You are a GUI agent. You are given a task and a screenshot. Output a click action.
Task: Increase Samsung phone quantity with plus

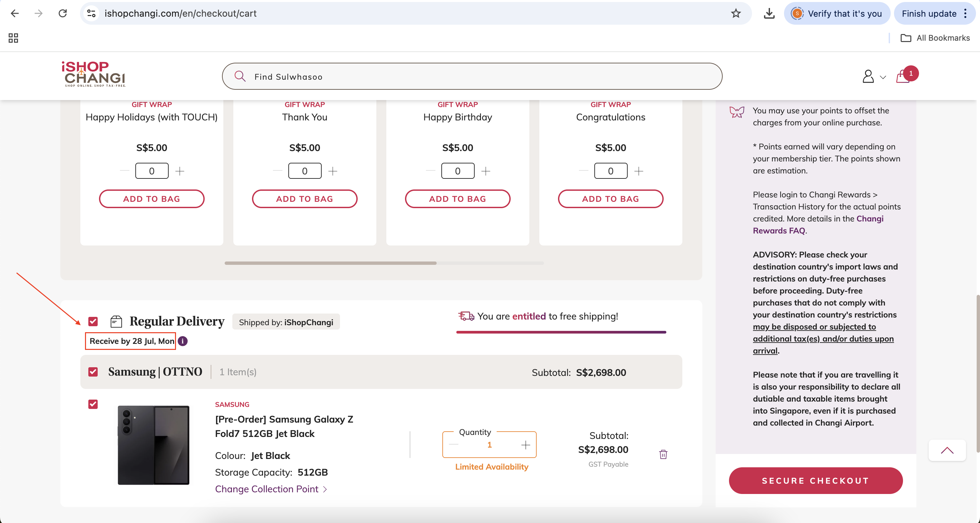point(525,445)
